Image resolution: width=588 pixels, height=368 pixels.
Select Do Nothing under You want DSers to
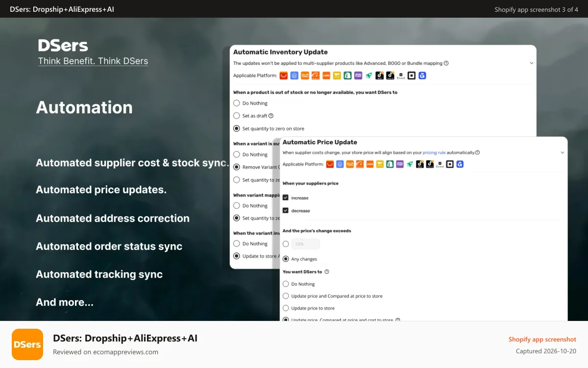pos(286,284)
